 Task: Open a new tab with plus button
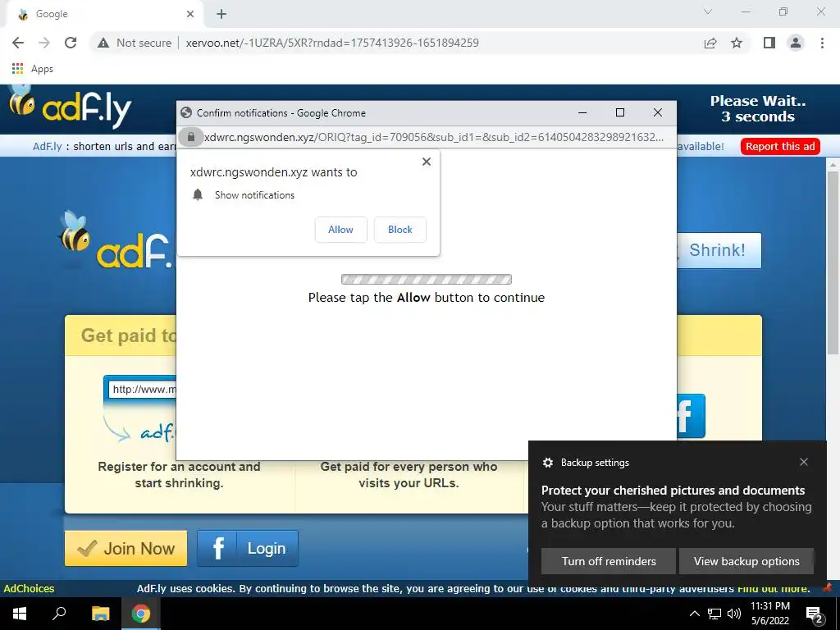pyautogui.click(x=221, y=15)
